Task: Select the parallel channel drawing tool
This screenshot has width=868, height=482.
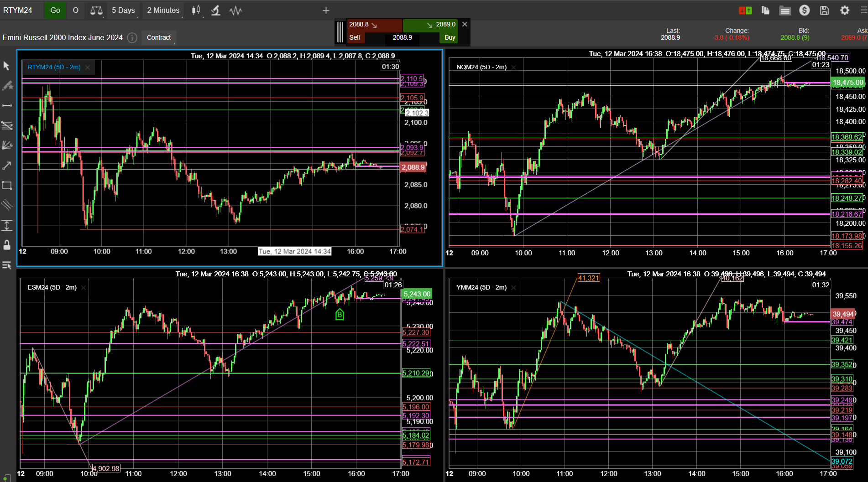Action: [7, 205]
